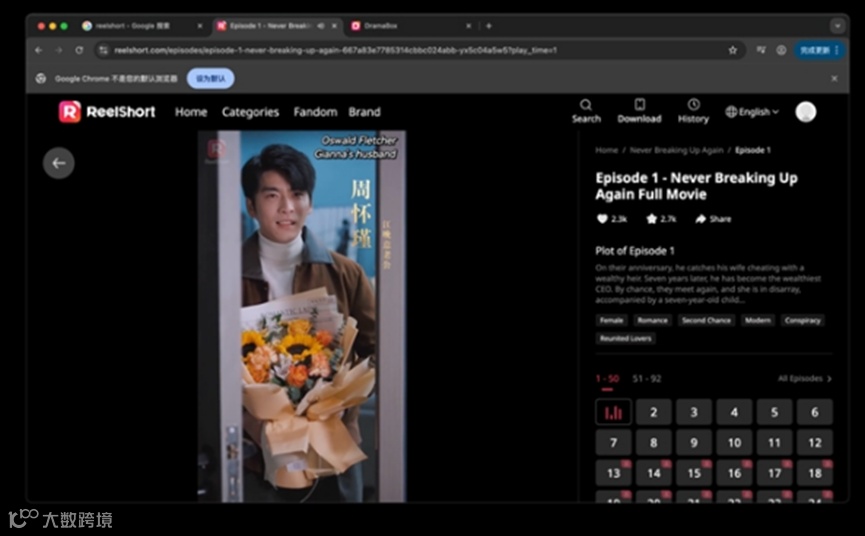Open the Home navigation item
This screenshot has width=865, height=536.
pyautogui.click(x=191, y=112)
